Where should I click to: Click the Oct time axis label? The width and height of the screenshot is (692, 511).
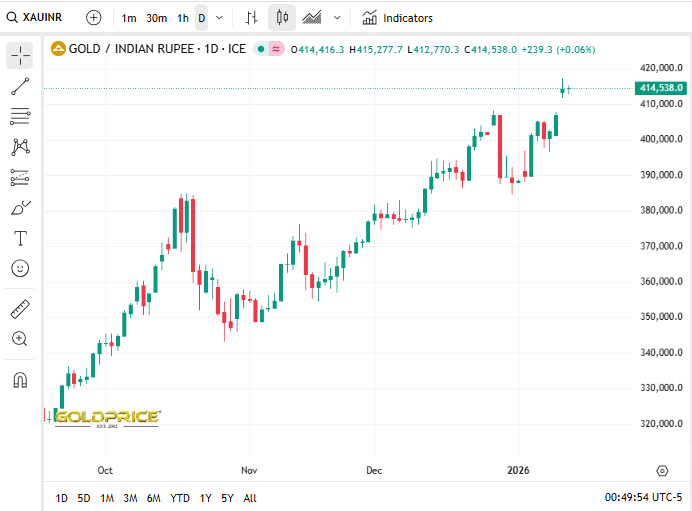(x=105, y=470)
